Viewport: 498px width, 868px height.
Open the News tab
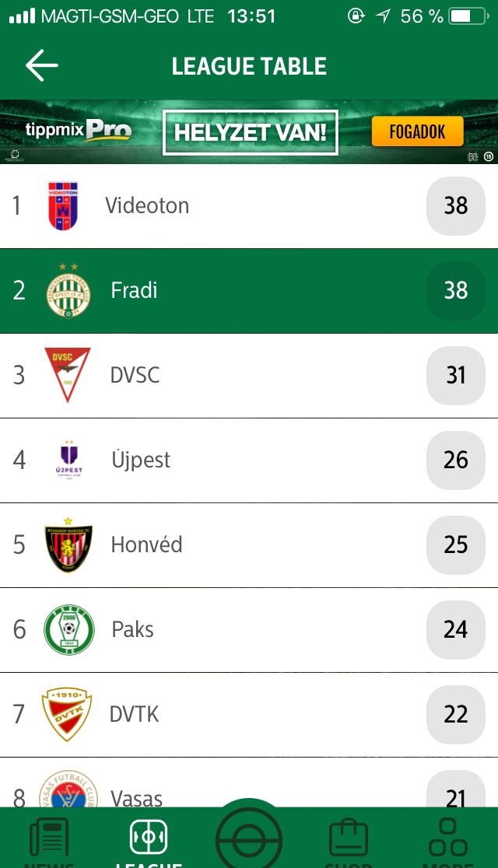49,840
